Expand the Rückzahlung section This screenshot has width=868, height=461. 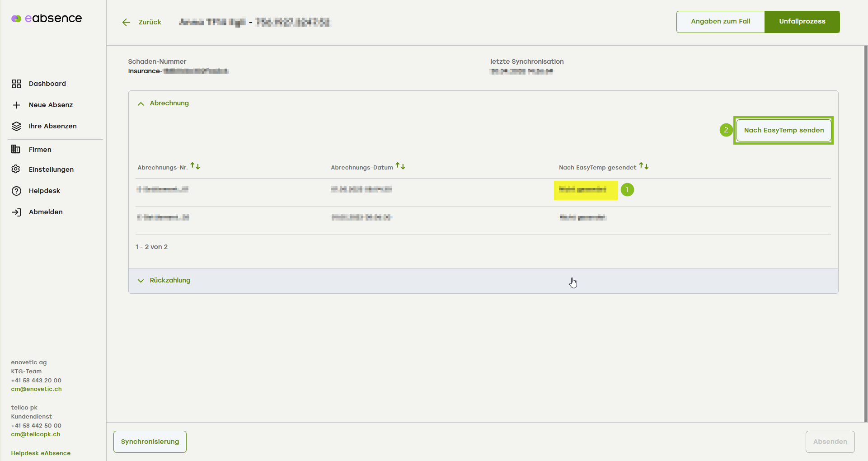coord(141,281)
